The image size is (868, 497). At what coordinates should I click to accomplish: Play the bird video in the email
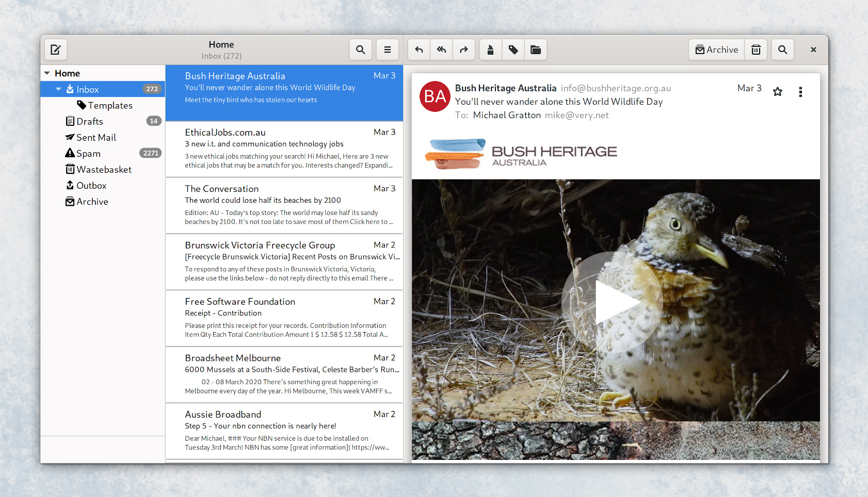click(x=613, y=302)
